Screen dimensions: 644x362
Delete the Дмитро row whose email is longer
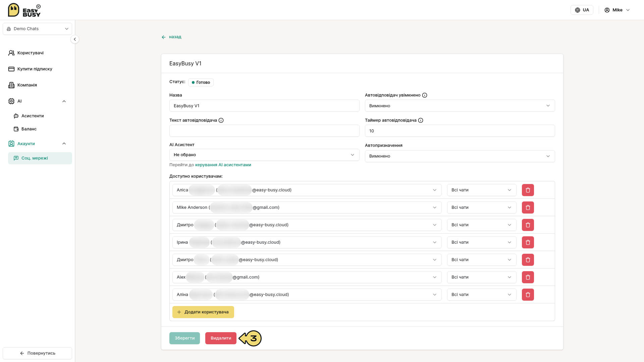(x=528, y=225)
